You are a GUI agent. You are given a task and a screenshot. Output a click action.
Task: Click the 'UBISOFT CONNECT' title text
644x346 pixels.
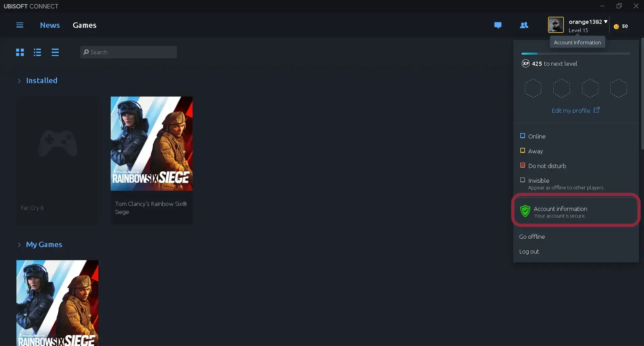[x=31, y=6]
